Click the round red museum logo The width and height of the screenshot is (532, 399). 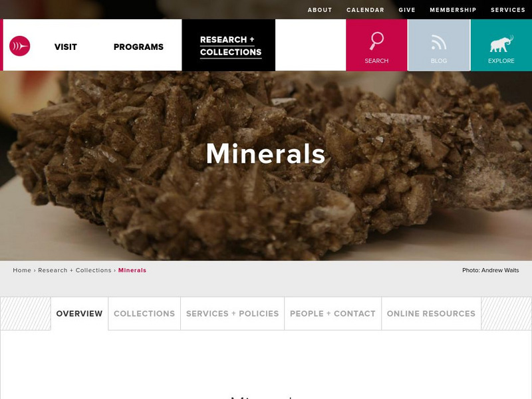[20, 46]
